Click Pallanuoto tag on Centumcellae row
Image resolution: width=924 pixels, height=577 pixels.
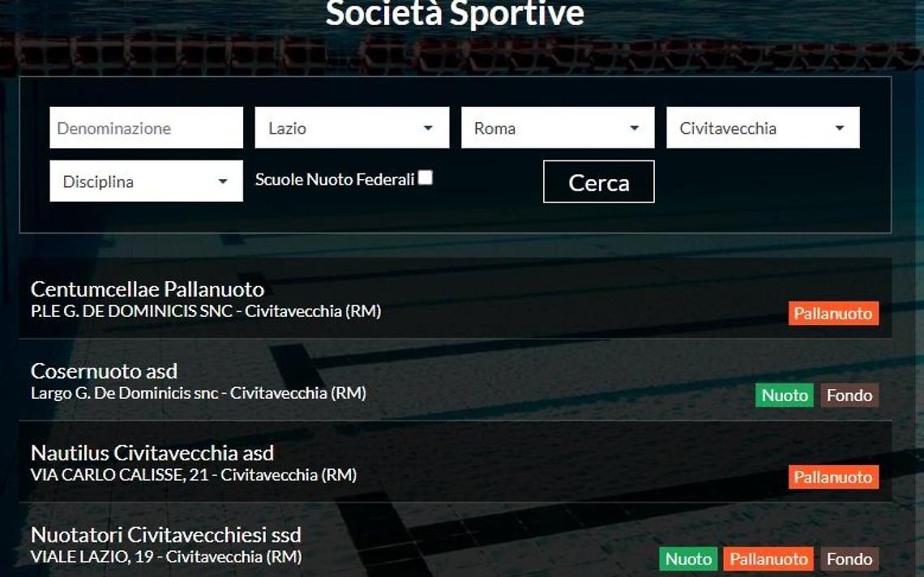[833, 313]
